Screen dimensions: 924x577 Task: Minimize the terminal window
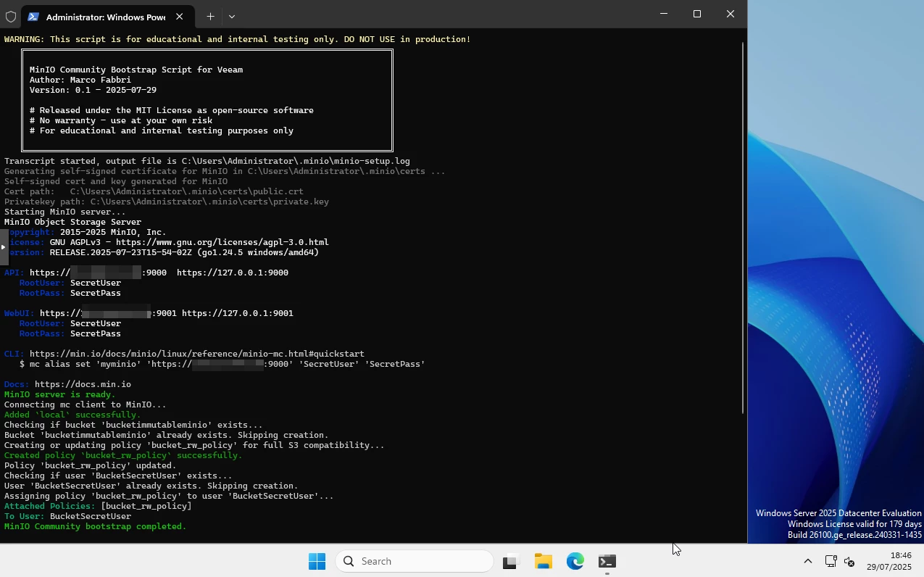[x=664, y=14]
